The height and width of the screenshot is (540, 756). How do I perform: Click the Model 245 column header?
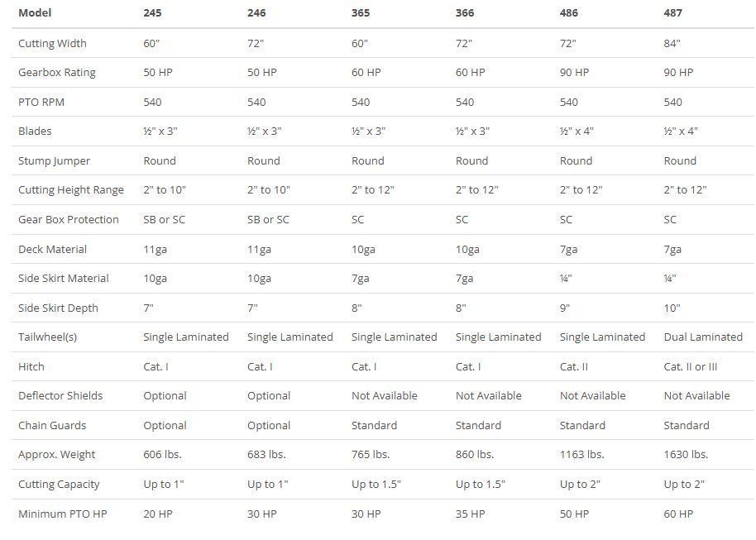153,13
